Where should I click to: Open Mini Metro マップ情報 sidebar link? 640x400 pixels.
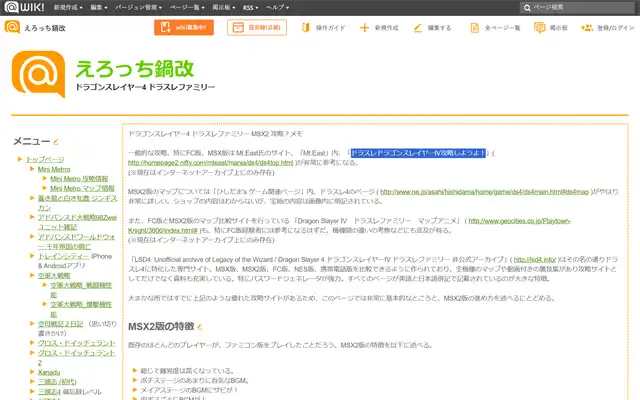(x=82, y=189)
